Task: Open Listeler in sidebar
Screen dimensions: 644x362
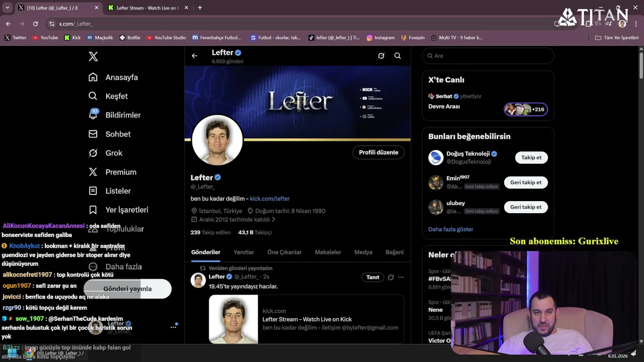Action: [x=110, y=191]
